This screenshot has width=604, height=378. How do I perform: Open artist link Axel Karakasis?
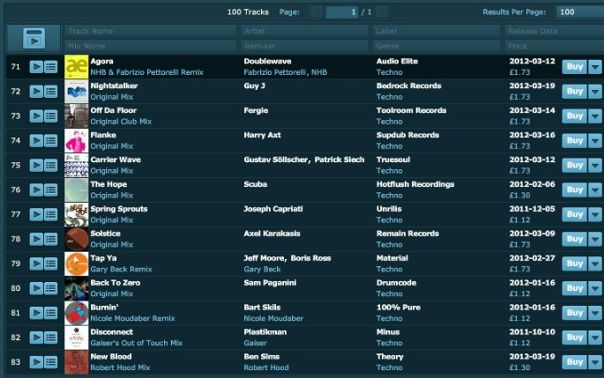point(272,234)
